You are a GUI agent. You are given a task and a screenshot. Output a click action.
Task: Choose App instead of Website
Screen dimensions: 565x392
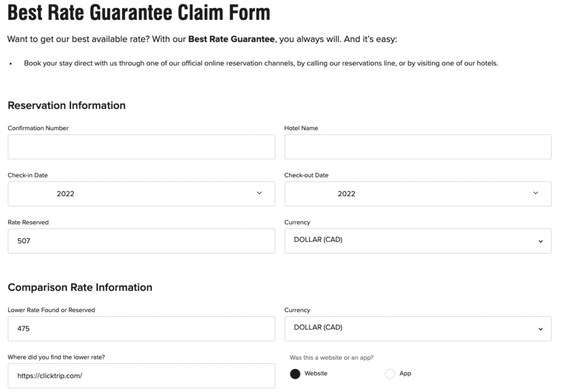click(390, 374)
